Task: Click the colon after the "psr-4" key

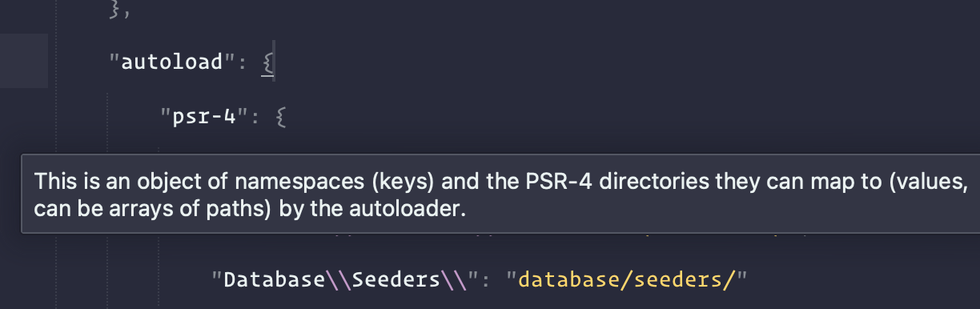Action: tap(257, 118)
